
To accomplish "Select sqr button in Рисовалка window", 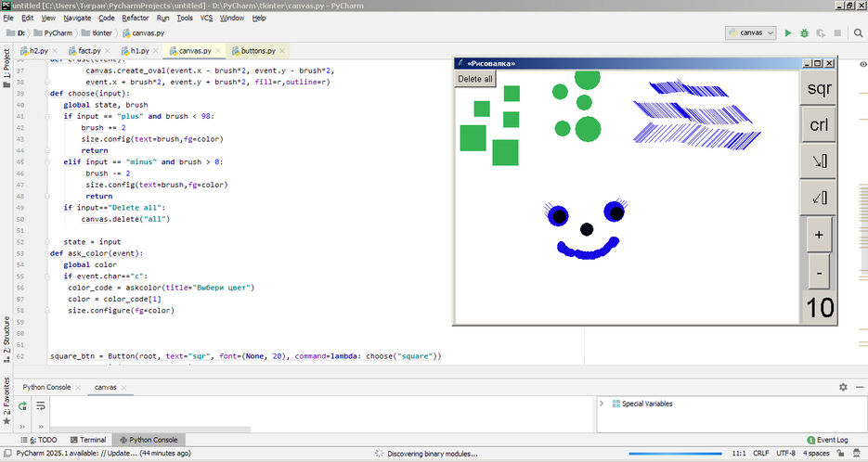I will point(819,88).
